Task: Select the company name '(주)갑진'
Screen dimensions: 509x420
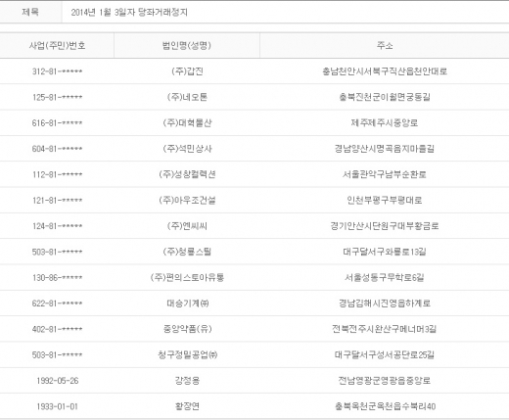Action: (187, 71)
